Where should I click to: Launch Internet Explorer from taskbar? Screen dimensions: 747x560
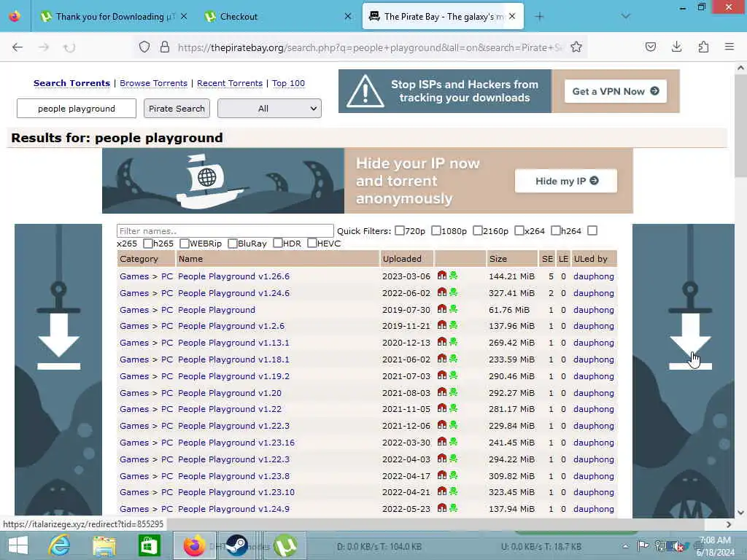coord(59,545)
